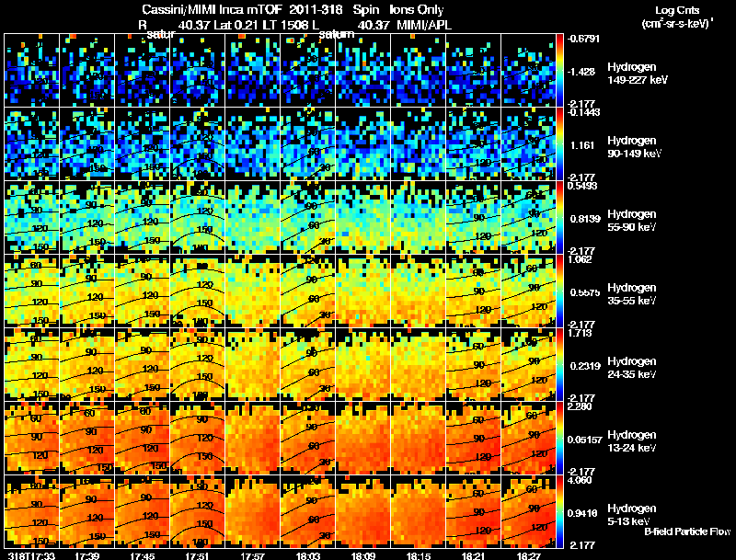The width and height of the screenshot is (736, 560).
Task: Click the "2011-318" date in the title
Action: click(316, 9)
